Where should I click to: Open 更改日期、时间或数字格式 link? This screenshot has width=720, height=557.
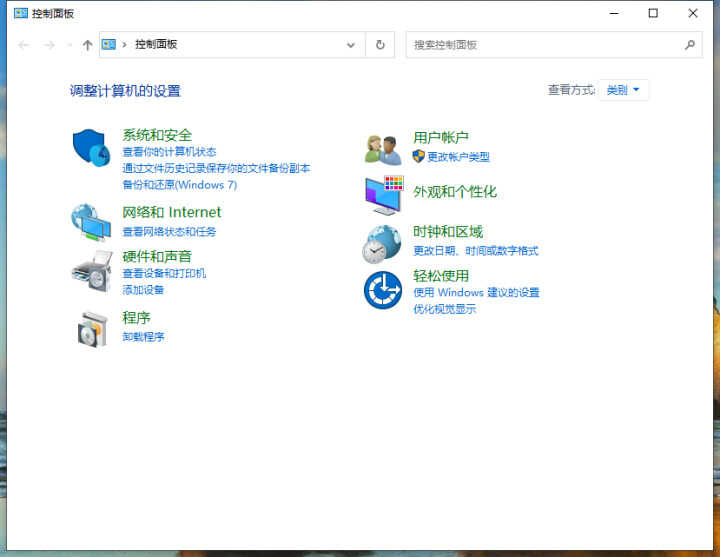475,251
